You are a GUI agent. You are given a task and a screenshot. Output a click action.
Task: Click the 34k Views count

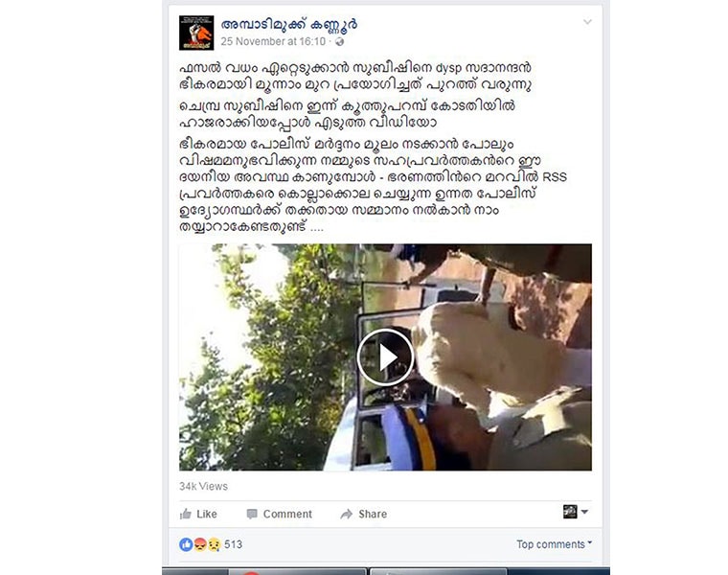pos(203,486)
